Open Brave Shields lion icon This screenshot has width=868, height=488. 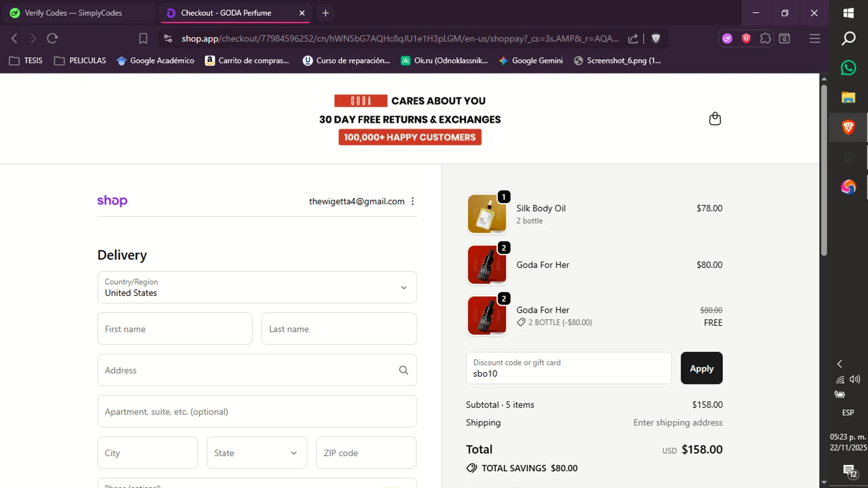[x=656, y=38]
